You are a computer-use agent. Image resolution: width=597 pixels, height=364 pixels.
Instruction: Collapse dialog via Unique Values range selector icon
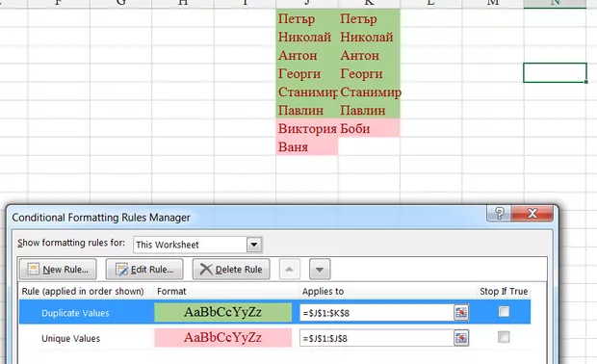pos(461,338)
